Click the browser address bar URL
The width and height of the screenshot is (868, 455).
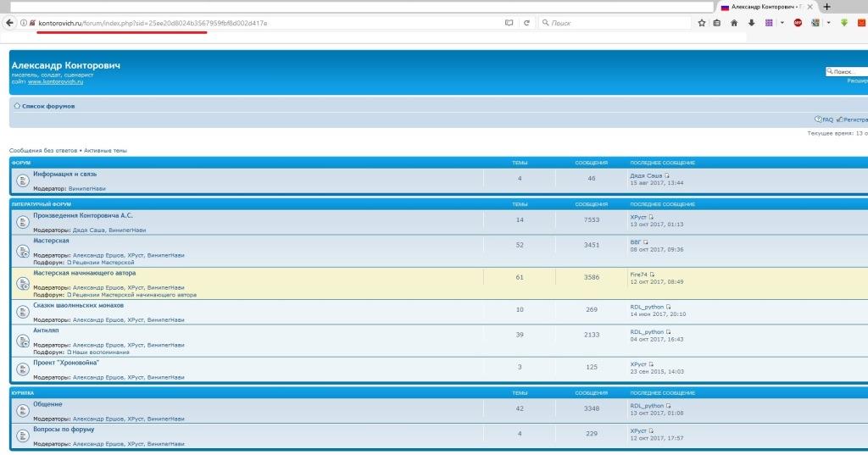pos(153,23)
